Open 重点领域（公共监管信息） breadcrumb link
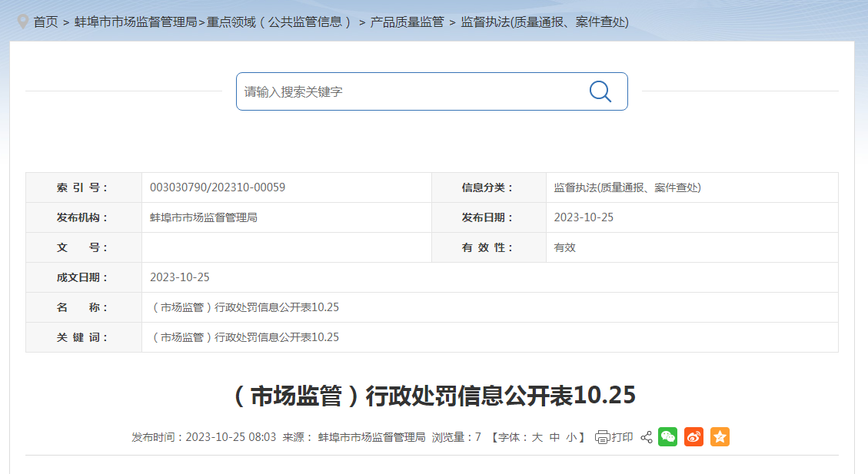The height and width of the screenshot is (474, 868). click(281, 22)
